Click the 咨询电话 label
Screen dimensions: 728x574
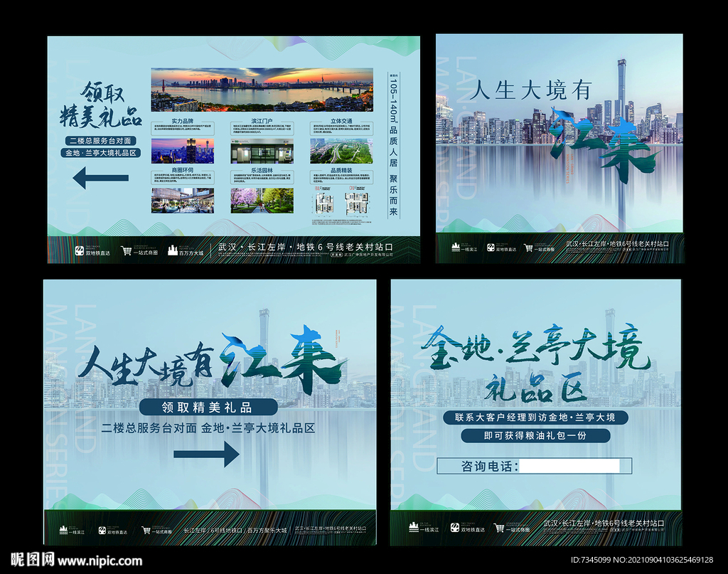489,467
